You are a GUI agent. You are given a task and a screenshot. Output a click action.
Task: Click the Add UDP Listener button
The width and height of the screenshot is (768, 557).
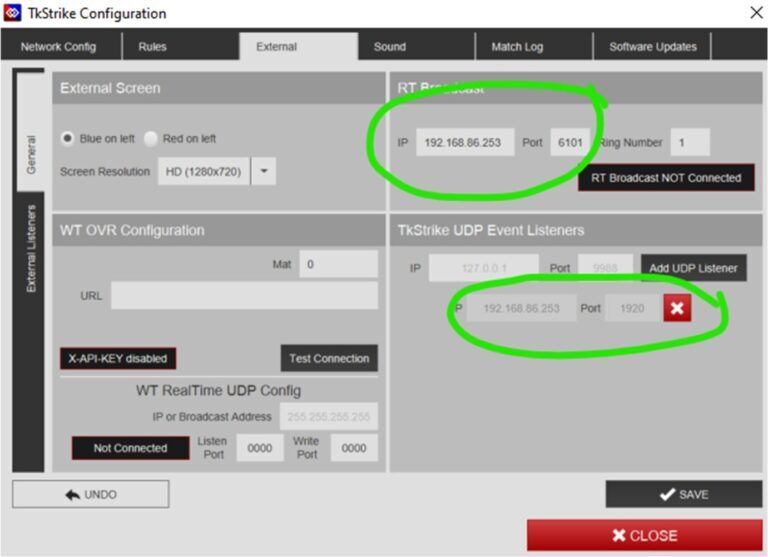tap(693, 268)
